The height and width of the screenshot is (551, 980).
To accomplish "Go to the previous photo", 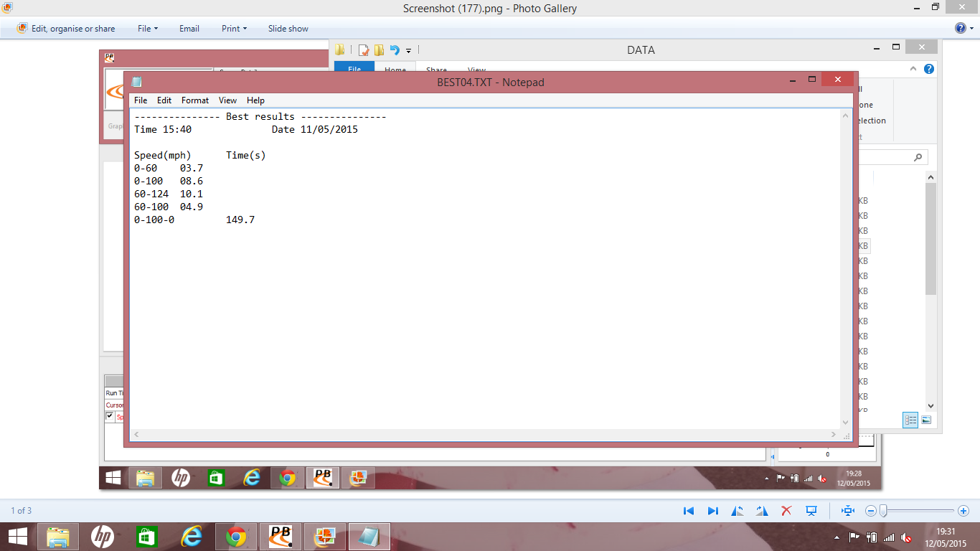I will point(689,511).
